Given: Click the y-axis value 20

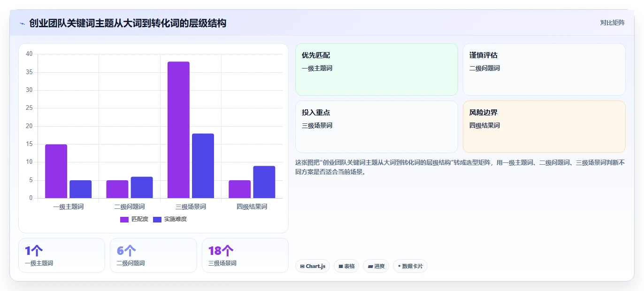Looking at the screenshot, I should (29, 126).
